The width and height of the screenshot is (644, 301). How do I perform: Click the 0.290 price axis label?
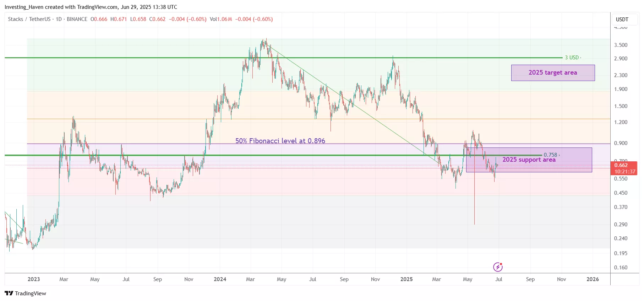pos(621,225)
